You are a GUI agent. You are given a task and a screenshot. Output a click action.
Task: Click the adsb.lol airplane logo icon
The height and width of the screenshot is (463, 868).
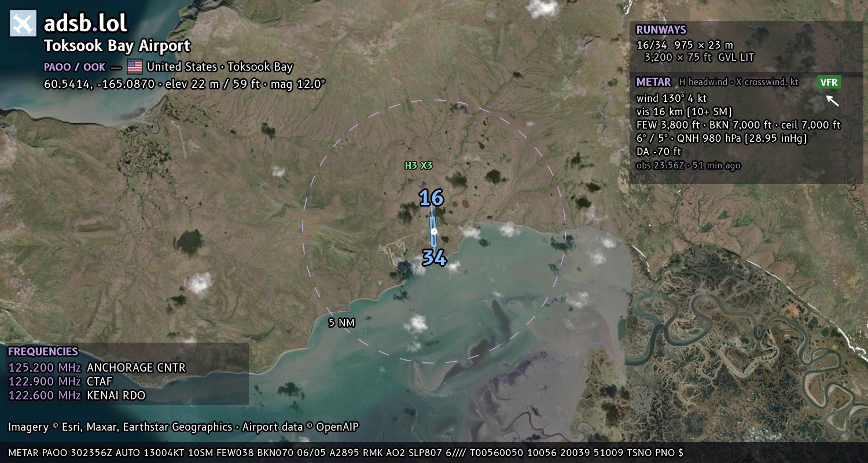pyautogui.click(x=23, y=23)
